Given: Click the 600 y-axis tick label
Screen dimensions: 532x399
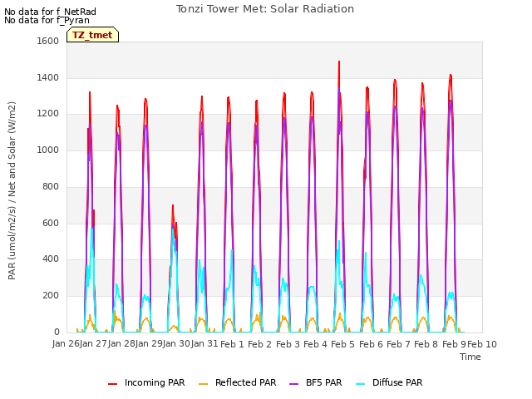Looking at the screenshot, I should pos(51,224).
